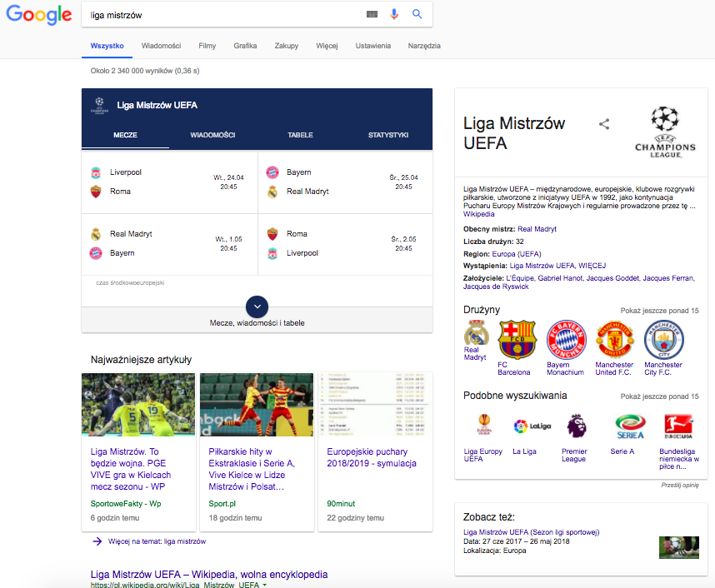Open the Serie A logo
Viewport: 715px width, 588px height.
tap(630, 426)
